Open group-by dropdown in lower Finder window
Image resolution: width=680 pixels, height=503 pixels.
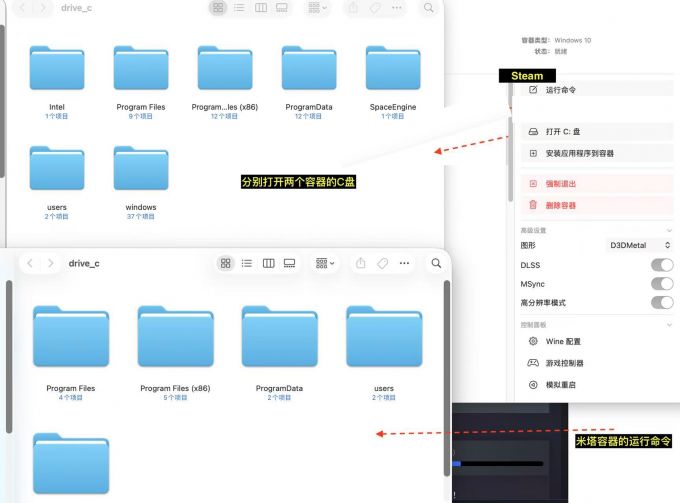pyautogui.click(x=325, y=263)
